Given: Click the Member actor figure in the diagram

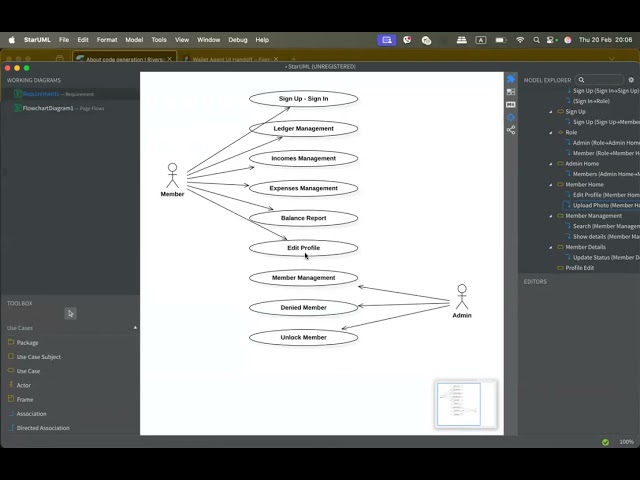Looking at the screenshot, I should pyautogui.click(x=172, y=176).
